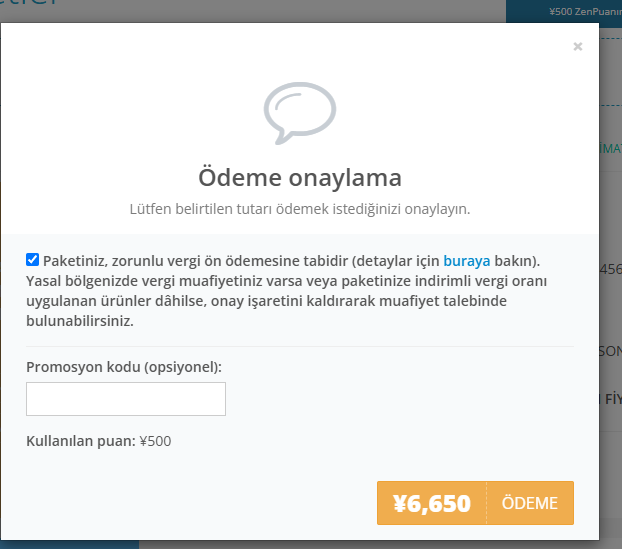Click the "¥500" value after Kullanılan puan
This screenshot has height=549, width=622.
tap(155, 440)
